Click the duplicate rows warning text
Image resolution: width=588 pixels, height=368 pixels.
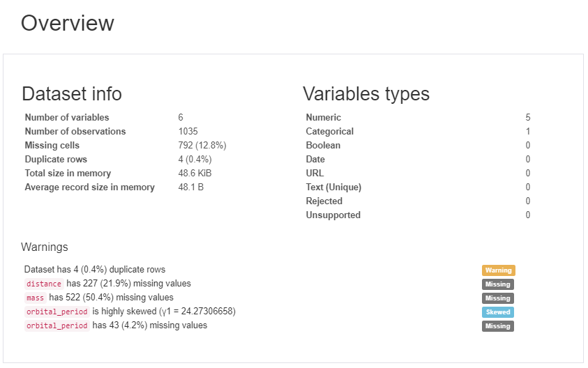click(x=95, y=269)
